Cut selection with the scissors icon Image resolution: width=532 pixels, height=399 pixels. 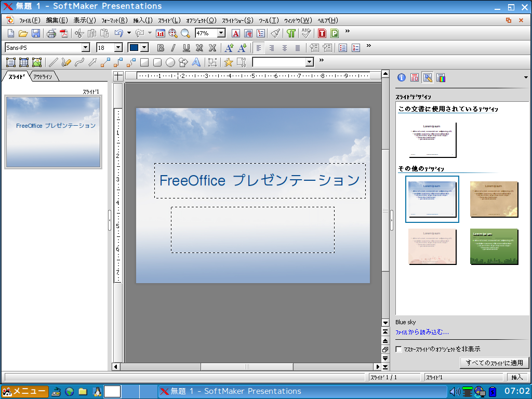point(79,33)
